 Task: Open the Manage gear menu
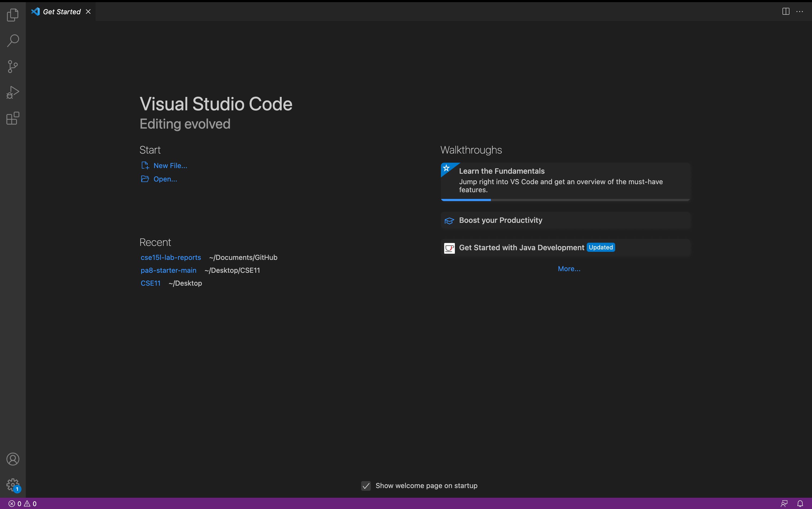[x=13, y=485]
